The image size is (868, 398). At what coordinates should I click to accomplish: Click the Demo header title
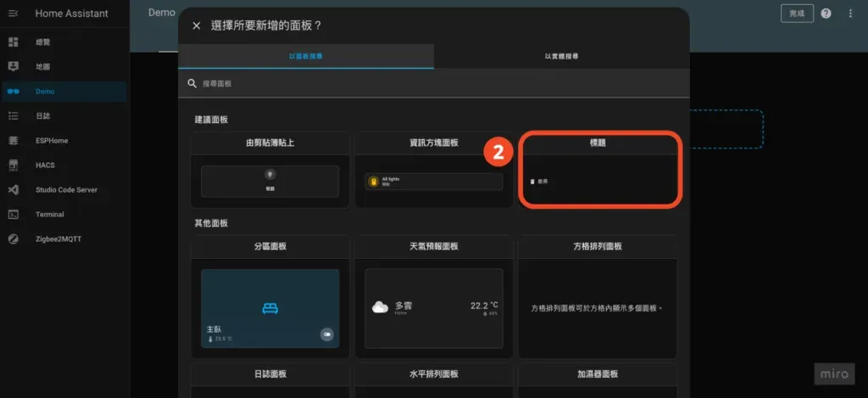[162, 12]
